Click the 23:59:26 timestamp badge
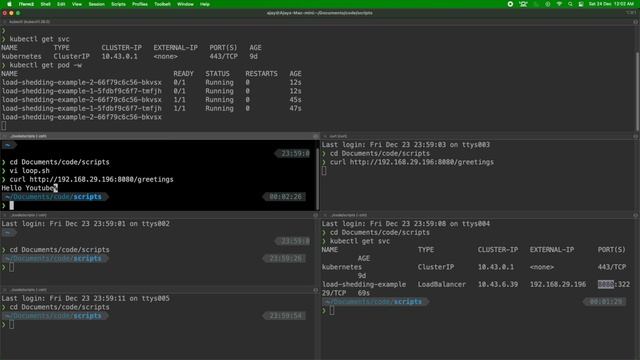Screen dimensions: 640x360 point(285,258)
